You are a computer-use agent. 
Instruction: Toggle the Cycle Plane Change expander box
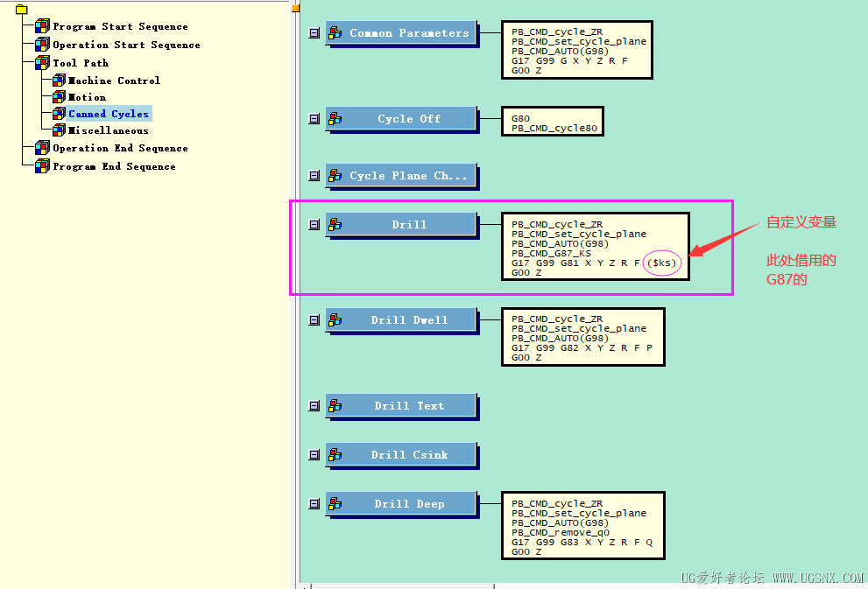[314, 176]
